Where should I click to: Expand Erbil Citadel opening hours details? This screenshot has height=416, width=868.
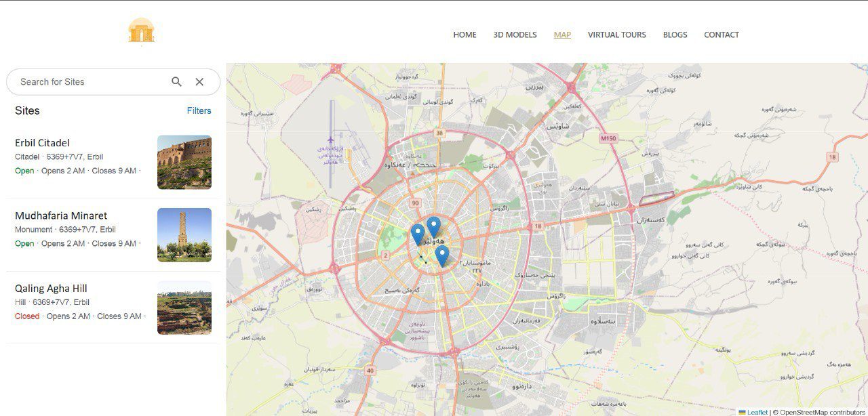[142, 171]
